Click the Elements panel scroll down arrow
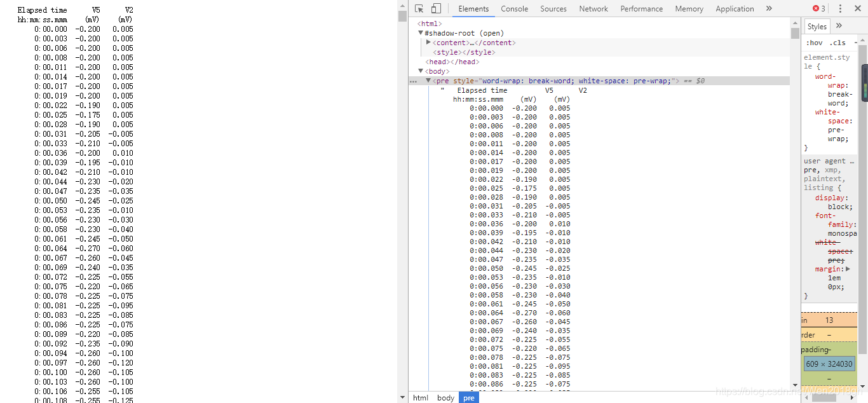 pos(795,385)
